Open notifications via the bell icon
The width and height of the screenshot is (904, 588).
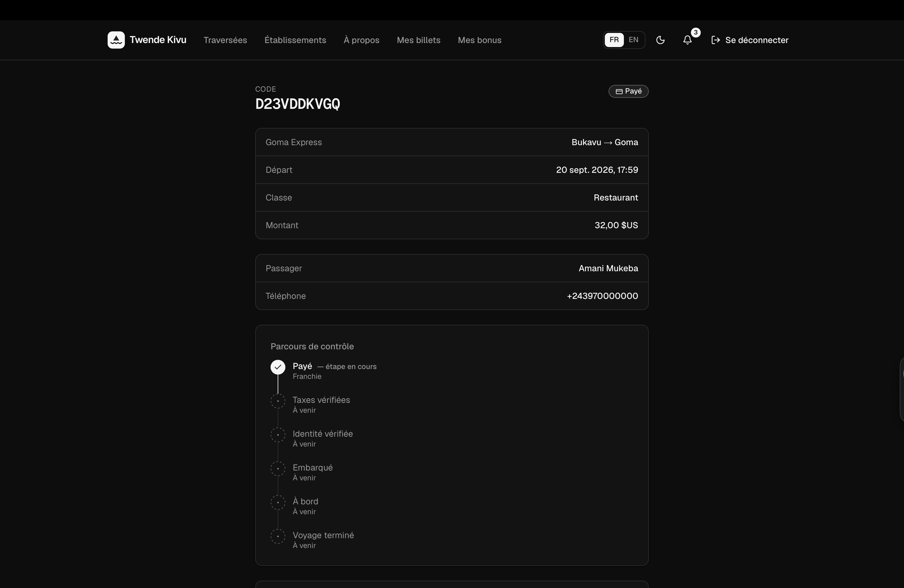(687, 40)
